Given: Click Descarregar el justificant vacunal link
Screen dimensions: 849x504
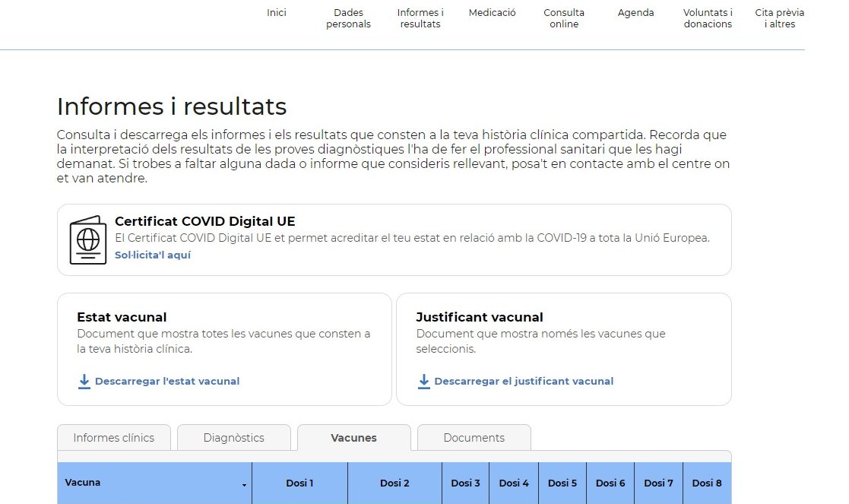Looking at the screenshot, I should pos(524,381).
